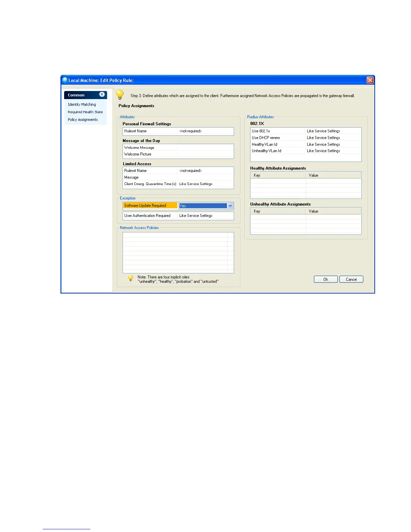411x532 pixels.
Task: Click the Cancel button
Action: click(x=351, y=279)
